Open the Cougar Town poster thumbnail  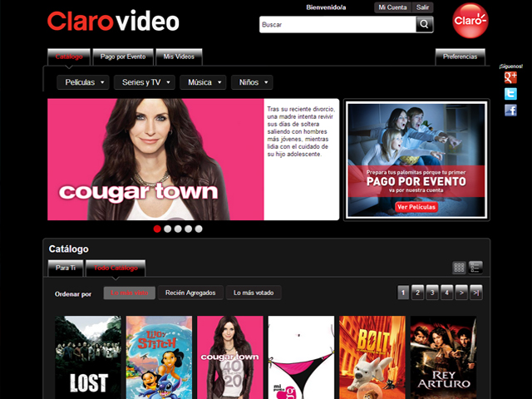click(230, 357)
